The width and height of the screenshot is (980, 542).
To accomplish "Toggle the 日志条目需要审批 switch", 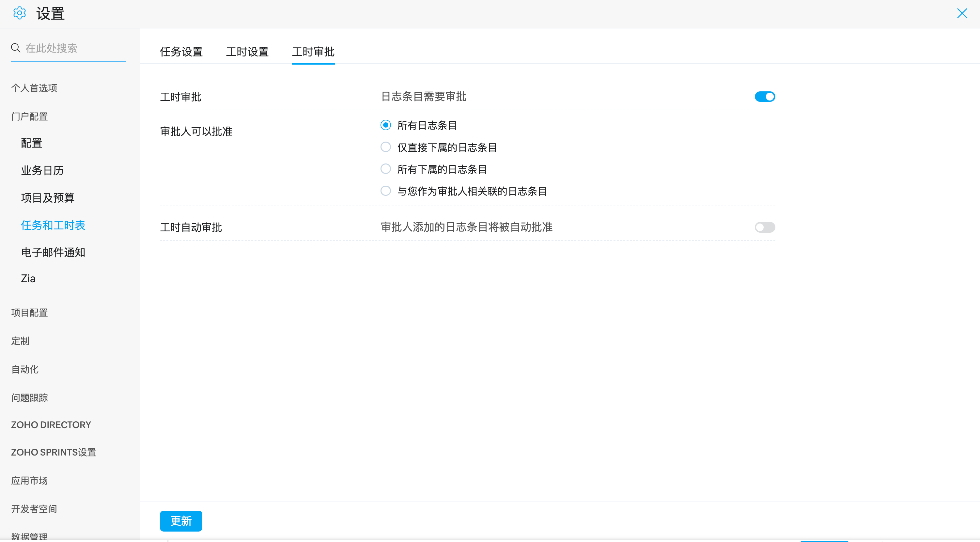I will (x=765, y=97).
